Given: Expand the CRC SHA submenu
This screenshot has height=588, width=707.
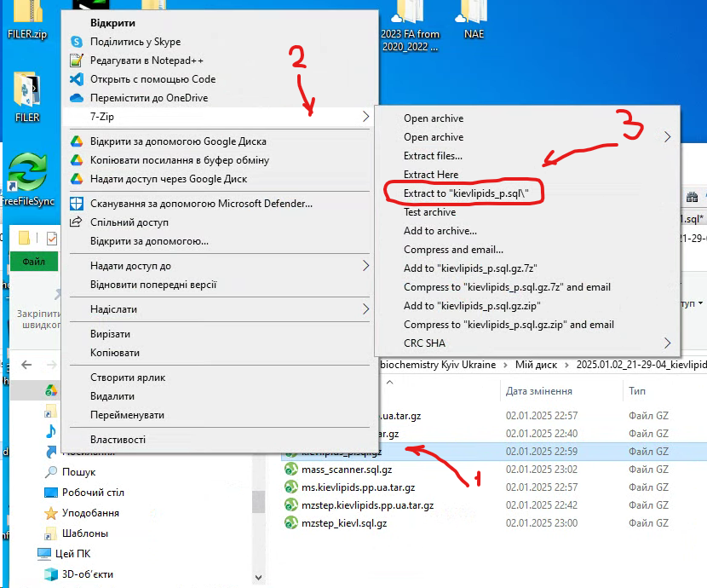Looking at the screenshot, I should coord(667,343).
